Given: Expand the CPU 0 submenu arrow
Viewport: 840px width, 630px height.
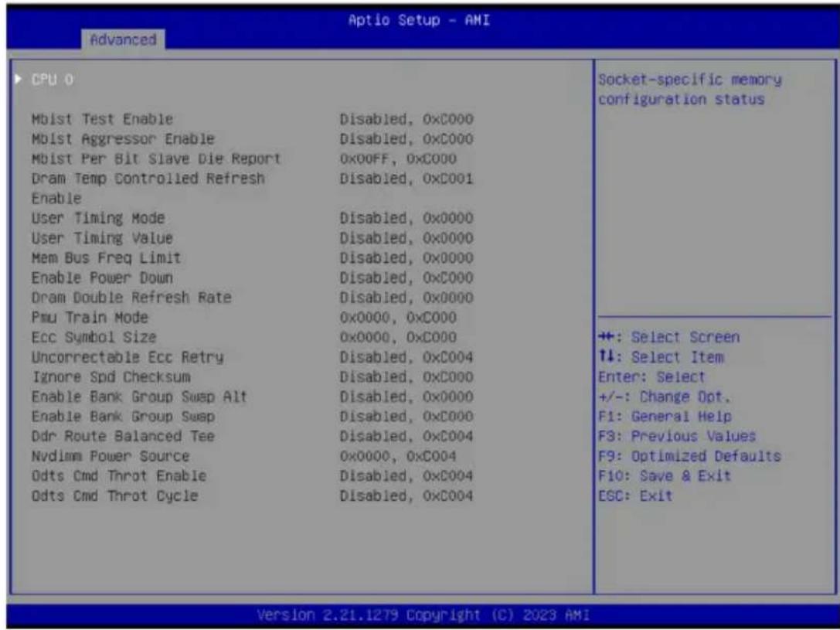Looking at the screenshot, I should pos(19,80).
